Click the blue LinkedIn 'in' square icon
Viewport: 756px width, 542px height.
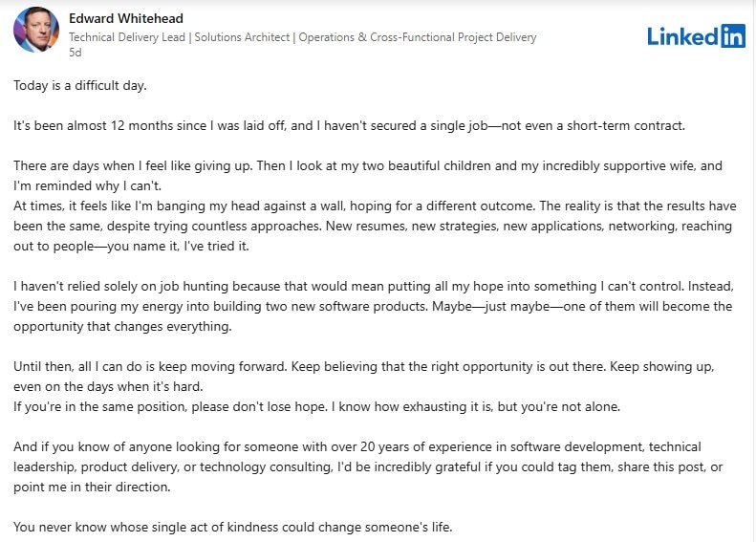click(x=733, y=35)
